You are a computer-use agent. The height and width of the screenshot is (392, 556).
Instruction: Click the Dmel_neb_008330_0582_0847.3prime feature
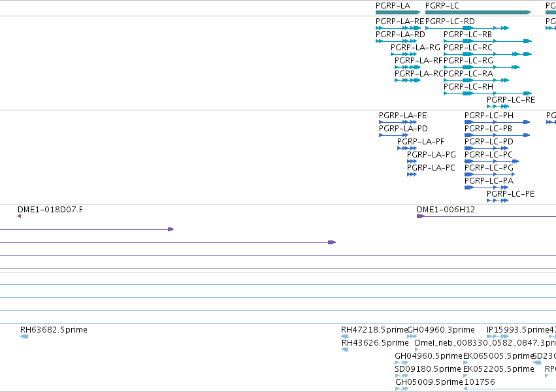pos(417,350)
